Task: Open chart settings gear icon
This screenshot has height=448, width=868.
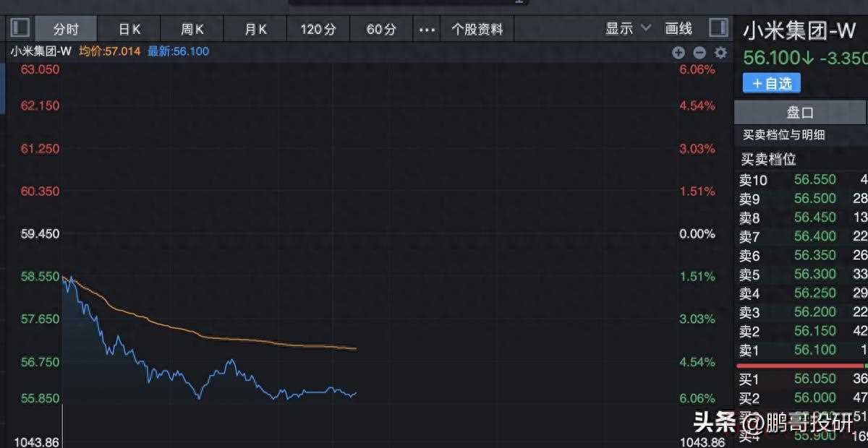Action: 720,52
